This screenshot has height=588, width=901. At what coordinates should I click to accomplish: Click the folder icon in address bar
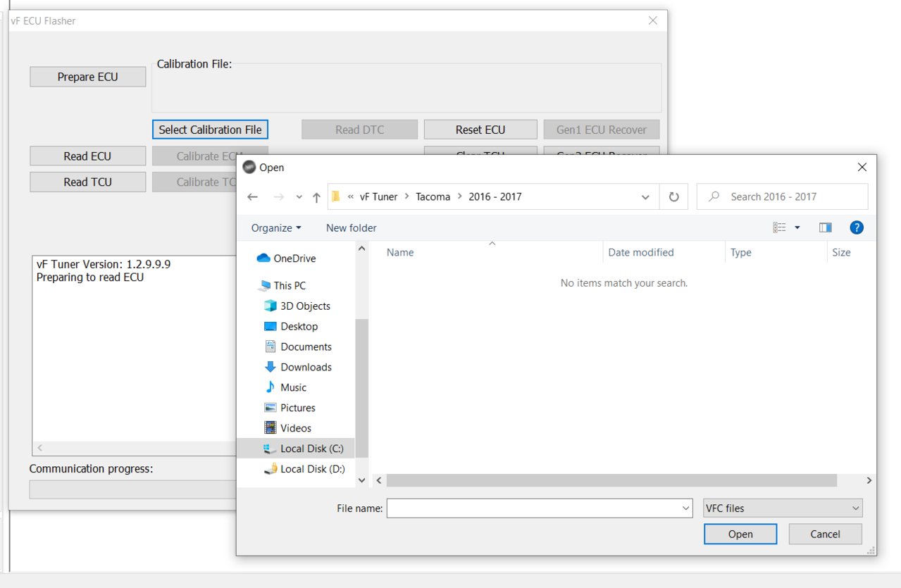(x=336, y=196)
